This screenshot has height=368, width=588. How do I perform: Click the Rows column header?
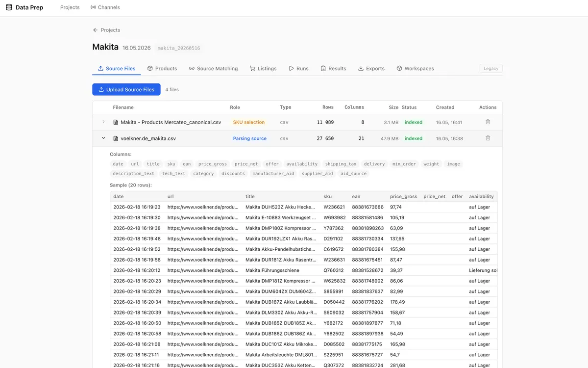pos(328,107)
